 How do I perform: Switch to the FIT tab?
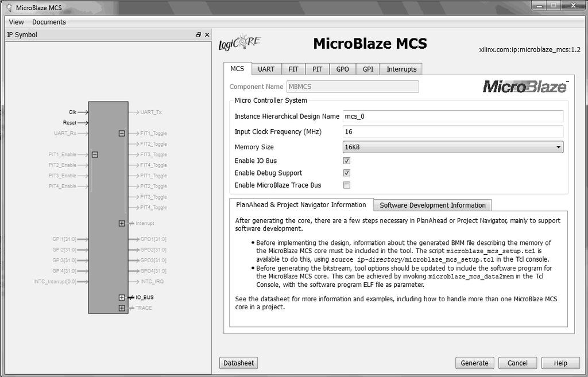293,69
